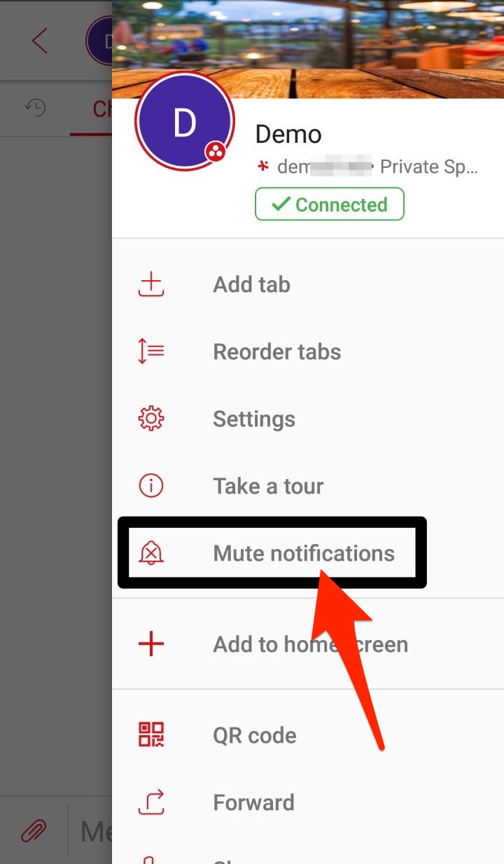Tap the paperclip attachment icon
This screenshot has width=504, height=864.
(33, 831)
